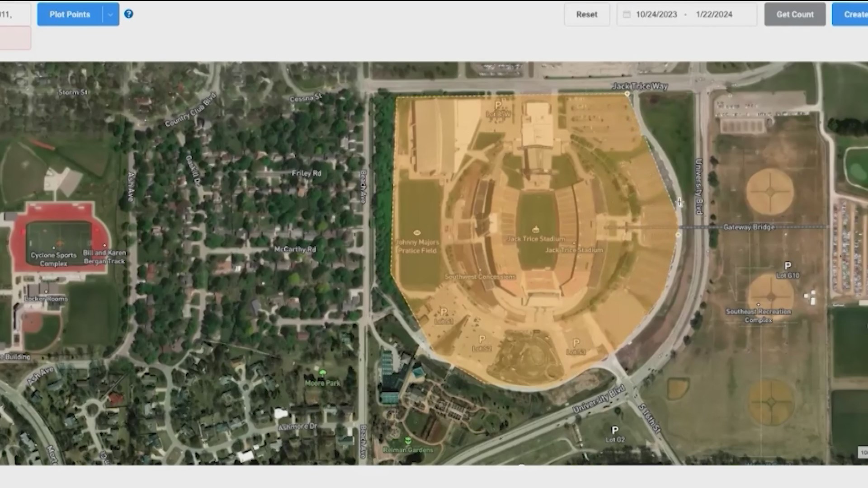Click the calendar icon in the date range picker

point(627,14)
